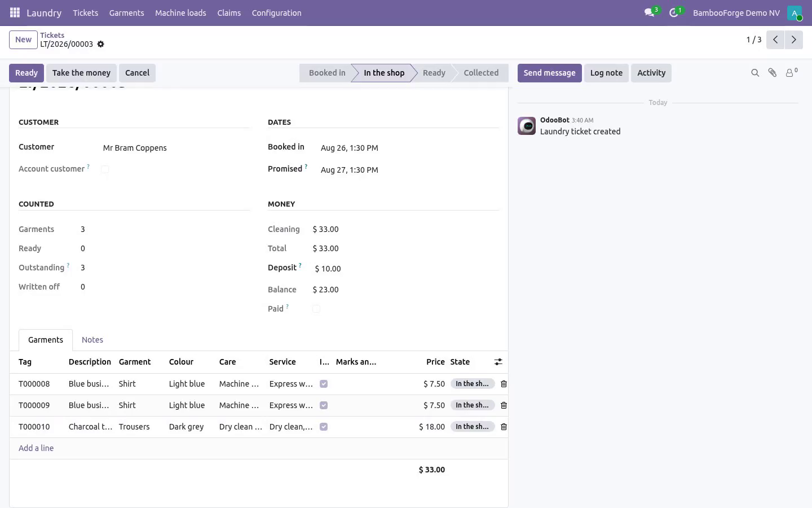Open the Garments menu
Screen dimensions: 812x508
126,12
